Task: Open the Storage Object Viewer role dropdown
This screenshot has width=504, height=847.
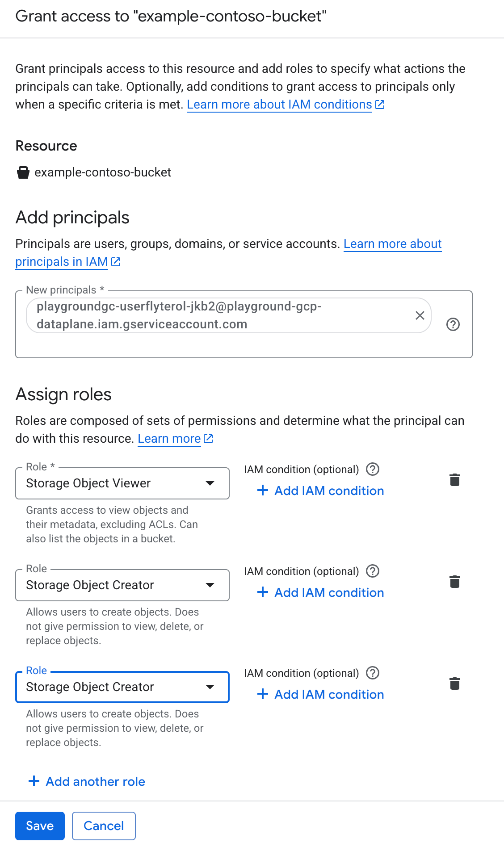Action: point(122,483)
